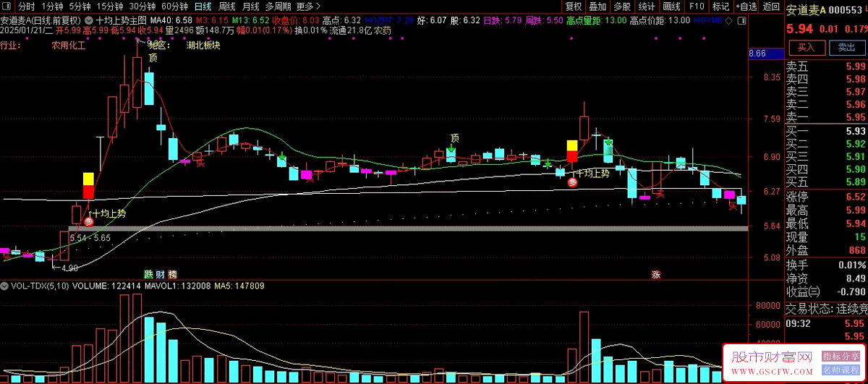The image size is (868, 384).
Task: Switch to the 月线 monthly chart
Action: [x=250, y=7]
